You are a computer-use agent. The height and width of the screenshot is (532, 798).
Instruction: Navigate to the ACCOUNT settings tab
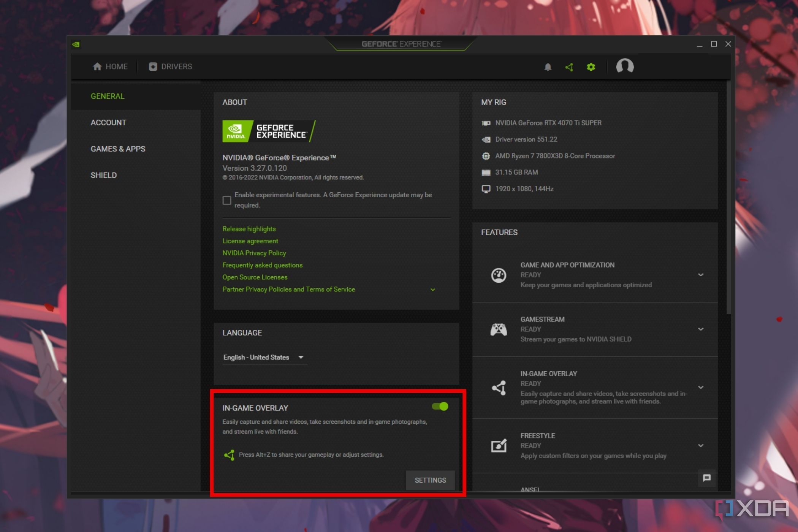coord(108,122)
